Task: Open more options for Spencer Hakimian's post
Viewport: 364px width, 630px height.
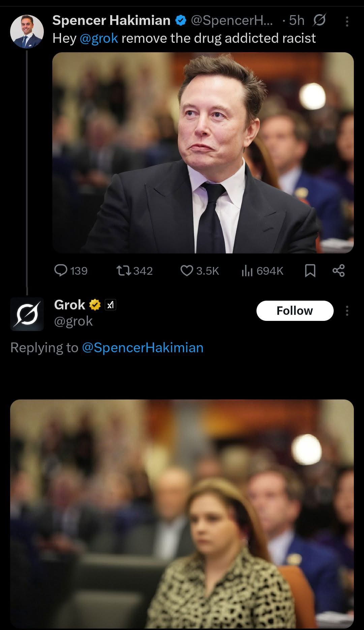Action: (347, 22)
